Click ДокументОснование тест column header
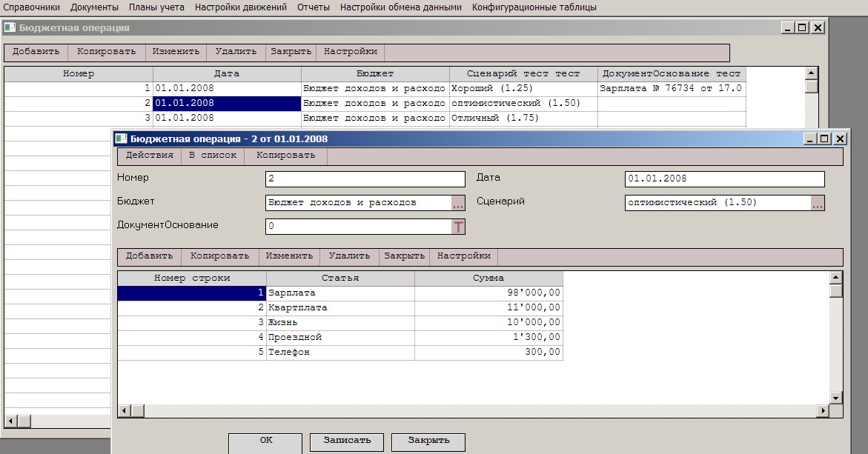This screenshot has height=454, width=868. point(672,74)
